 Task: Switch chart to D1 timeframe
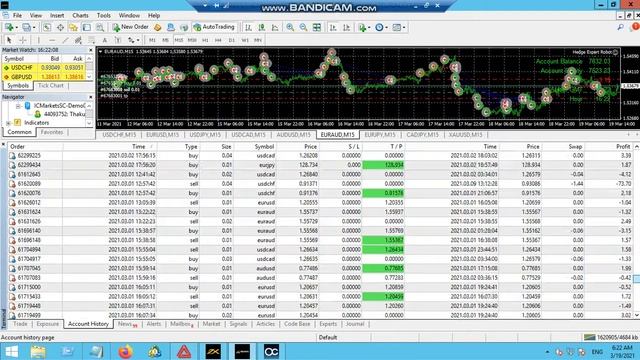(x=232, y=40)
